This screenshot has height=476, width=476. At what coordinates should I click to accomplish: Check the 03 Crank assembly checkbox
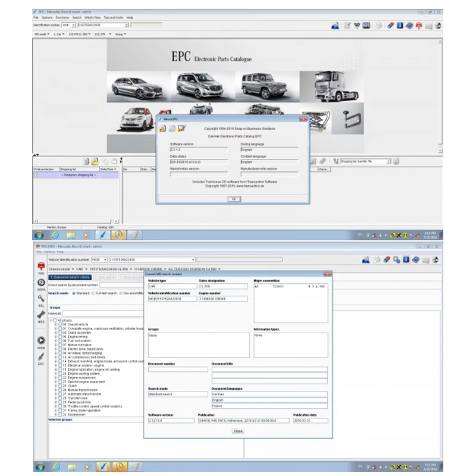tap(60, 333)
